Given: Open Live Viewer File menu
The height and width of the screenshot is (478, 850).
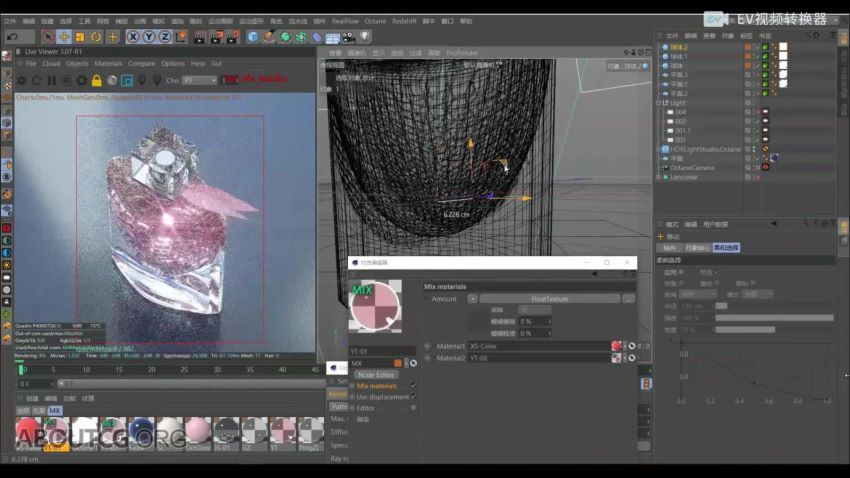Looking at the screenshot, I should coord(31,63).
